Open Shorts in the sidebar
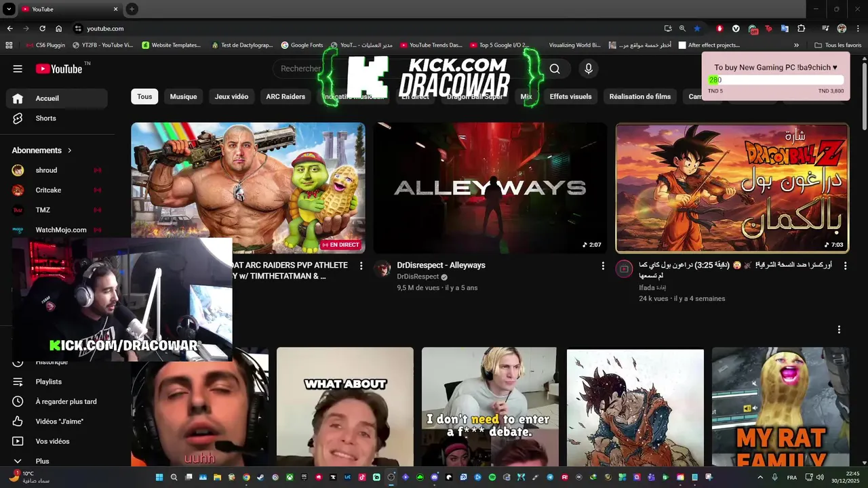 57,119
